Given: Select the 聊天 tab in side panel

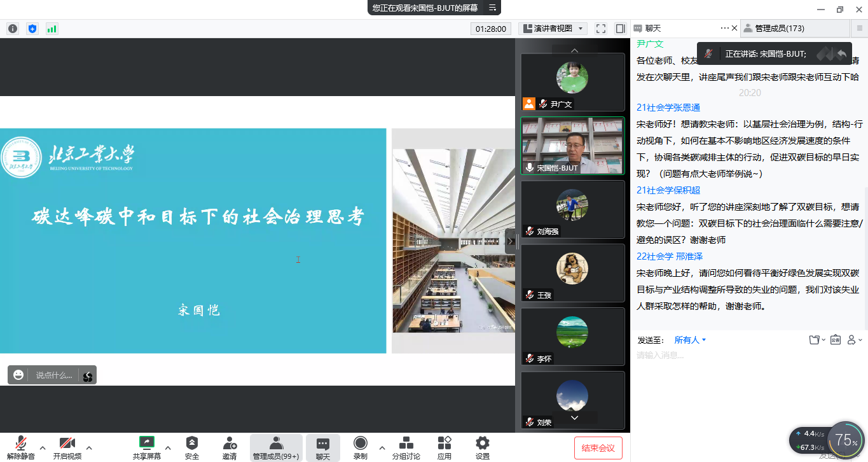Looking at the screenshot, I should 654,29.
